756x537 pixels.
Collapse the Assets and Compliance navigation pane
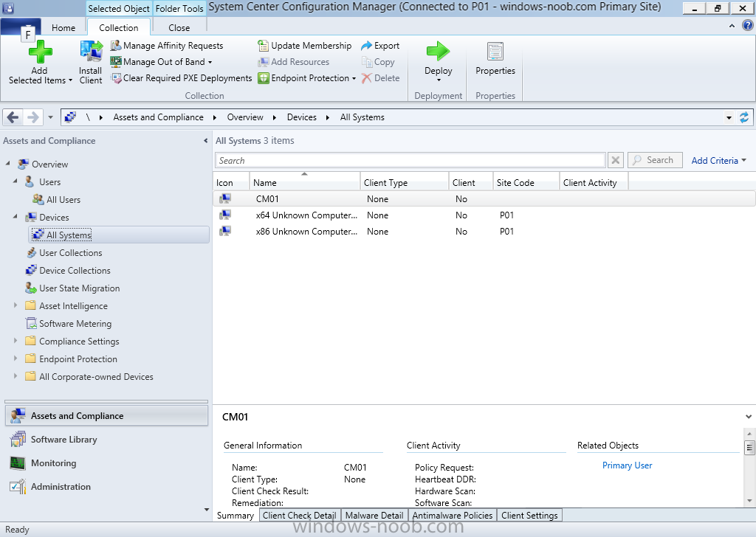[x=206, y=141]
